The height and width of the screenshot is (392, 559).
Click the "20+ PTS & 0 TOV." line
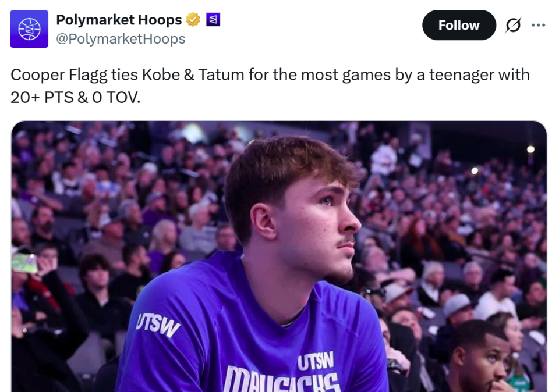[x=76, y=97]
